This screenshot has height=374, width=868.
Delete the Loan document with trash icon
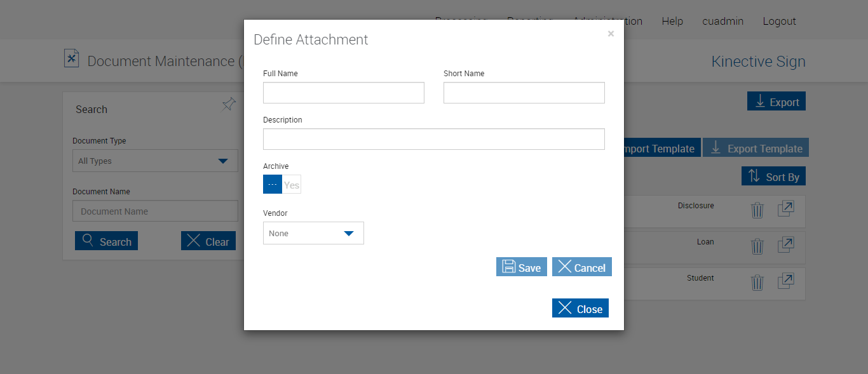coord(757,246)
